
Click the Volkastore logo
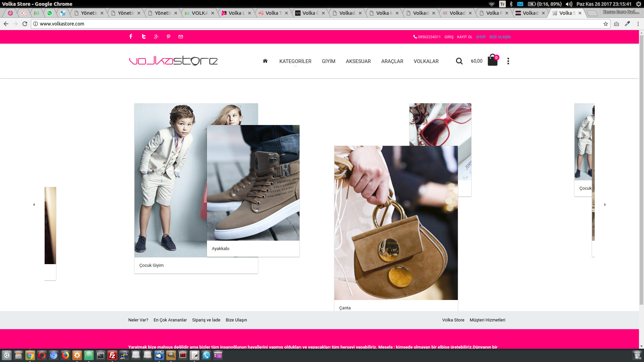(173, 61)
